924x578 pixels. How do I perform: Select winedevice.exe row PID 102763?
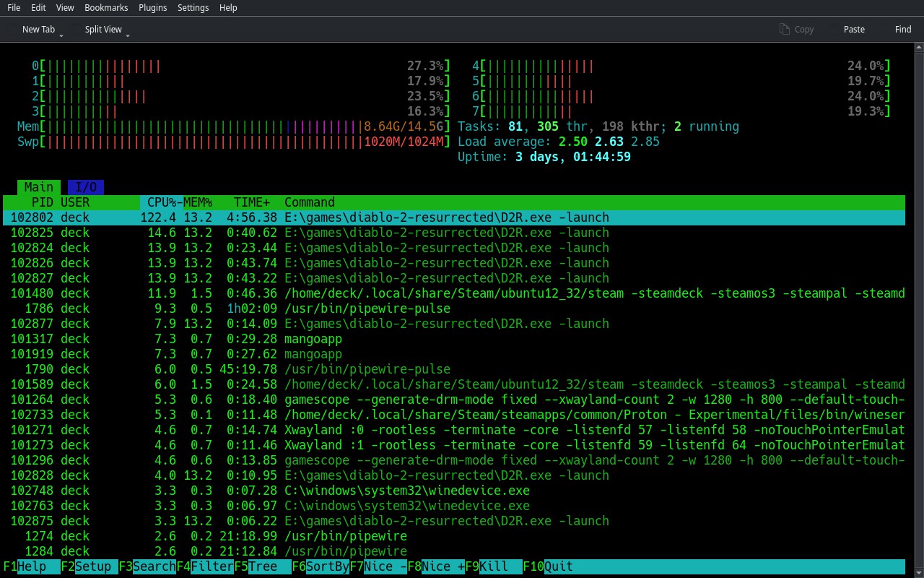coord(454,506)
